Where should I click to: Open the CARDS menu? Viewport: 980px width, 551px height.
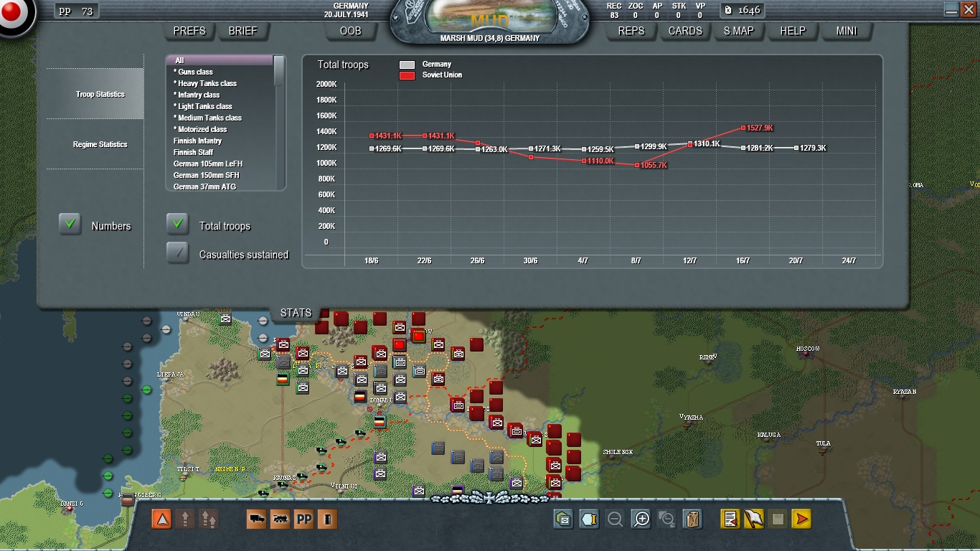point(685,31)
